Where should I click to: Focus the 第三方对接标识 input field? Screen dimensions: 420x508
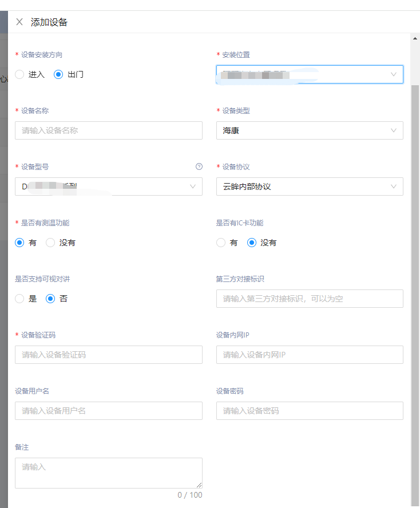click(x=309, y=299)
